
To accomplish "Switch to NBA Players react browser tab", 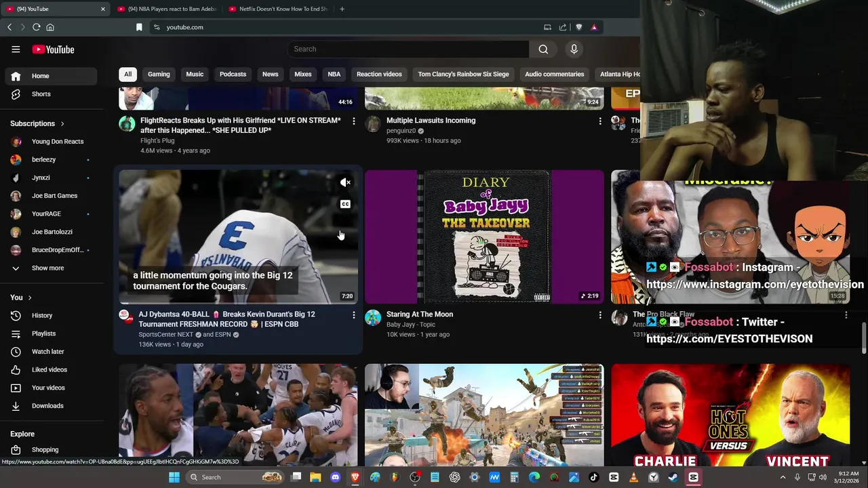I will (167, 9).
